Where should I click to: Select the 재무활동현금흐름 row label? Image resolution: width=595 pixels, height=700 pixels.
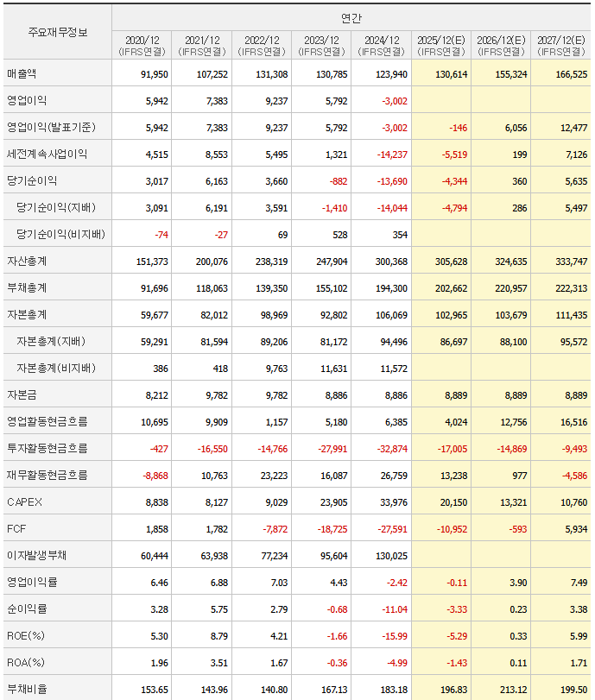point(47,476)
